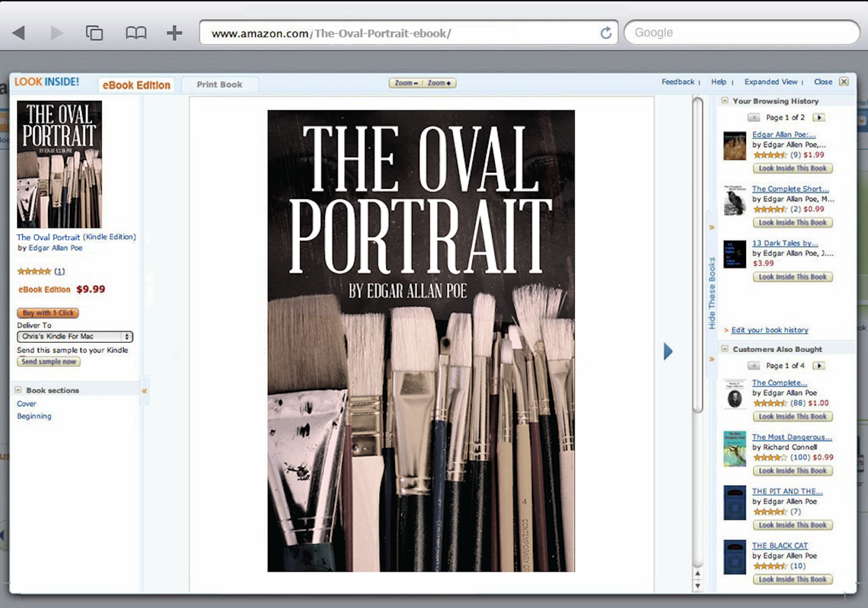
Task: Click scrollbar up arrow in viewer
Action: click(x=698, y=573)
